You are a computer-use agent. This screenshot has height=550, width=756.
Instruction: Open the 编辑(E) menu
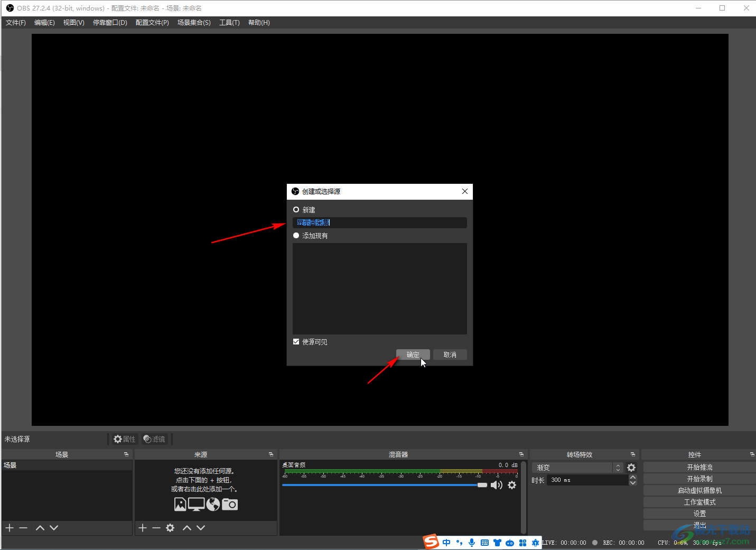pos(44,23)
